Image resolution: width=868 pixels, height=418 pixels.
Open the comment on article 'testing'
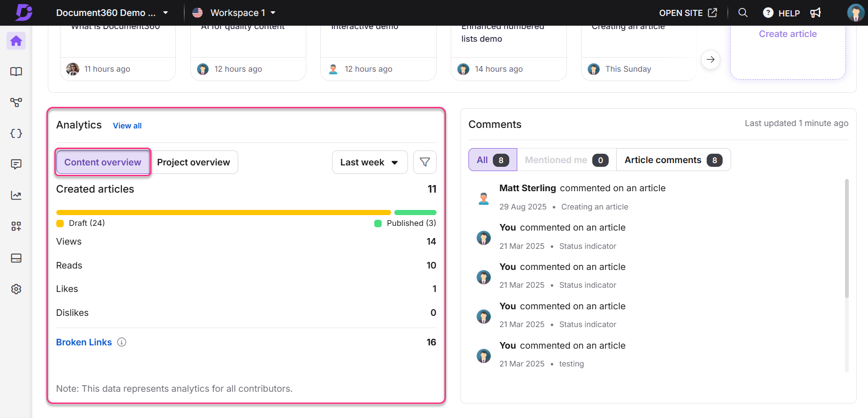coord(572,364)
